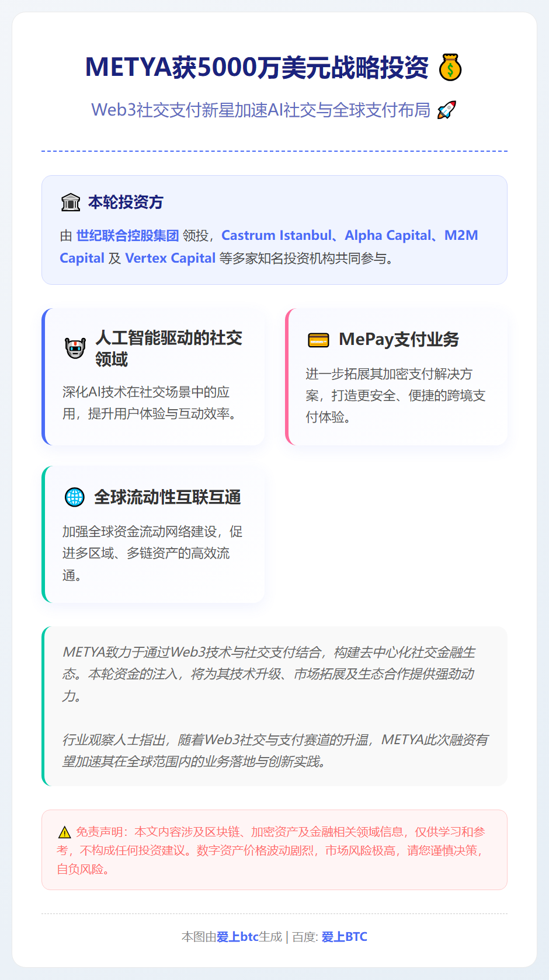This screenshot has width=549, height=980.
Task: Open the Castrum Istanbul link
Action: tap(276, 235)
